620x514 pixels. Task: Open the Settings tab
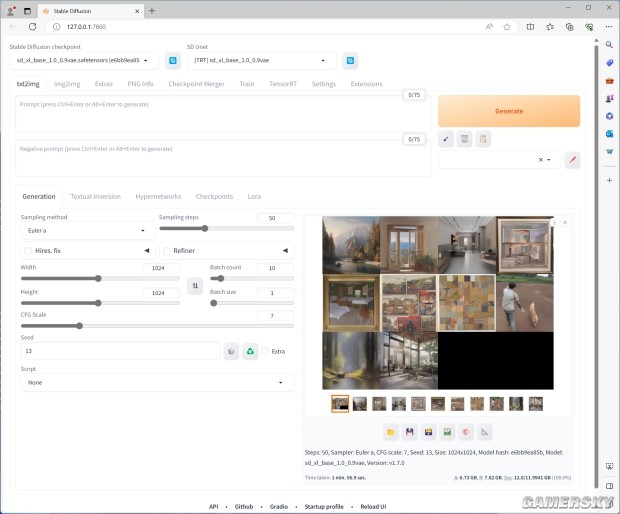point(323,84)
